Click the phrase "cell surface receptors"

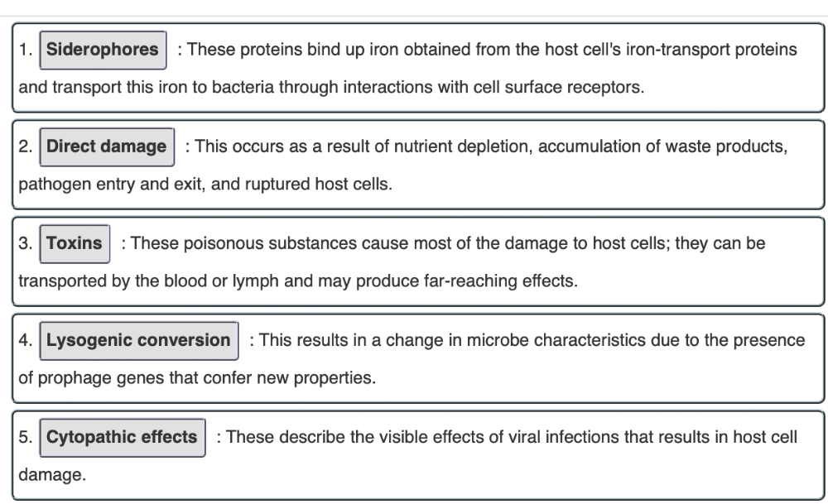pos(571,87)
